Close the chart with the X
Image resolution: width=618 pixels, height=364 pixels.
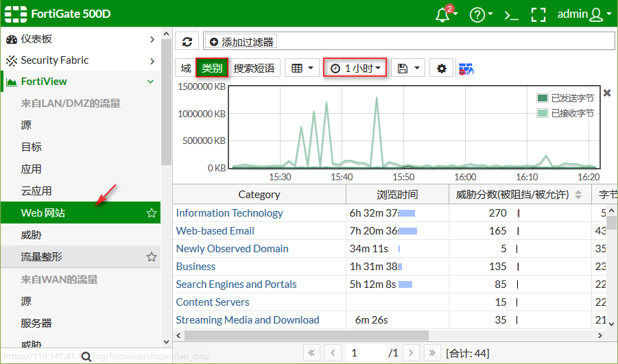point(607,93)
